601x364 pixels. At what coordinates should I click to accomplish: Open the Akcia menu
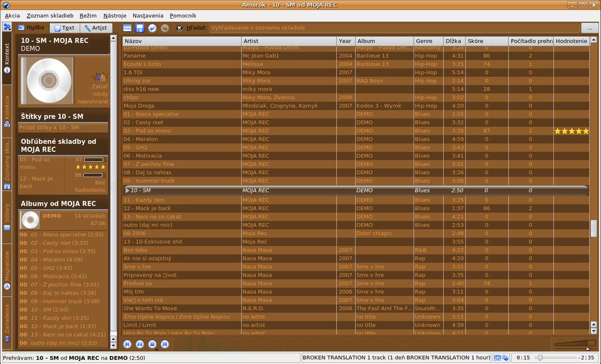12,16
